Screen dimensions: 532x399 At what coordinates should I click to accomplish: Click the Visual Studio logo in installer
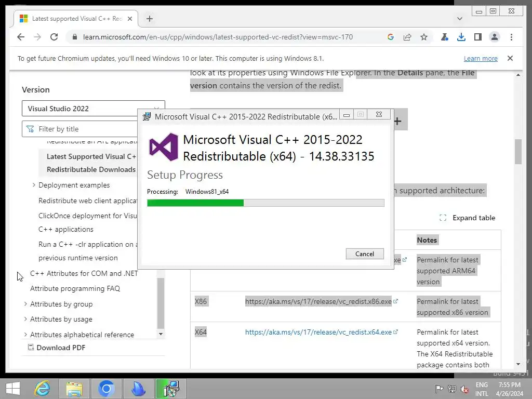click(x=164, y=147)
